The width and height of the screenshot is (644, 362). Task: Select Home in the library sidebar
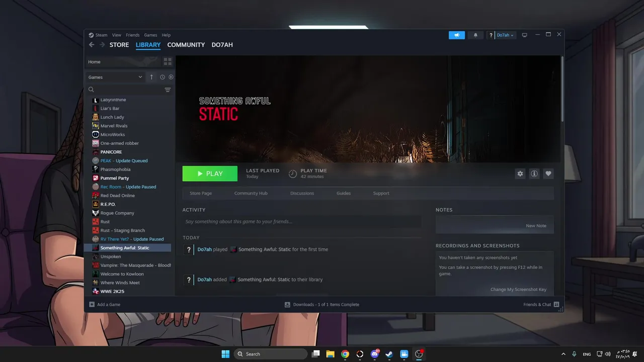point(123,62)
